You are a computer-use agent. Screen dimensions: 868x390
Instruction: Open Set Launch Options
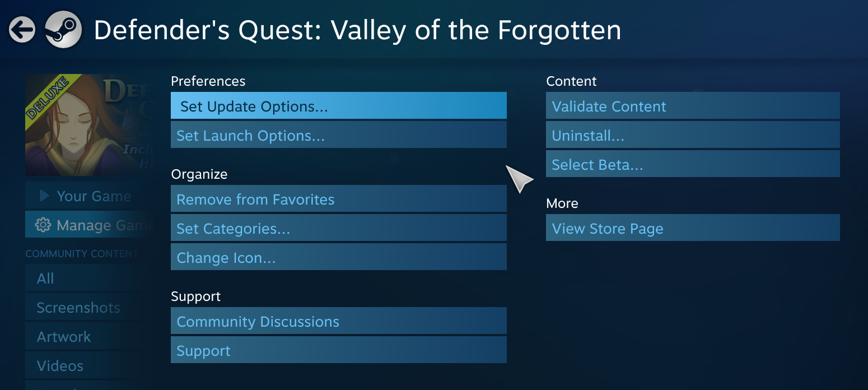click(x=338, y=134)
